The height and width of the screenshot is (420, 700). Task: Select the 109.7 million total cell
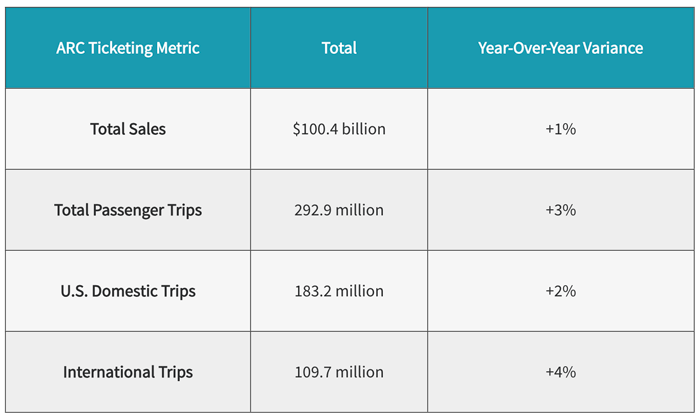[x=339, y=372]
